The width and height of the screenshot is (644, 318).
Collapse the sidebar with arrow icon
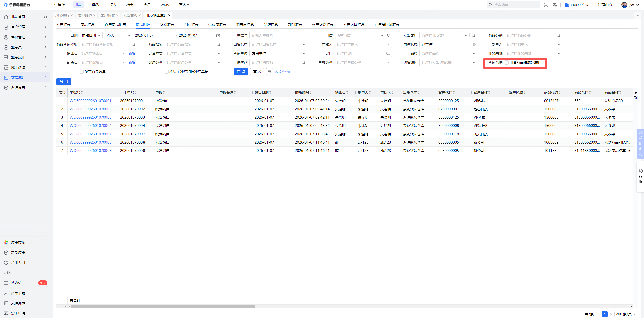click(45, 17)
